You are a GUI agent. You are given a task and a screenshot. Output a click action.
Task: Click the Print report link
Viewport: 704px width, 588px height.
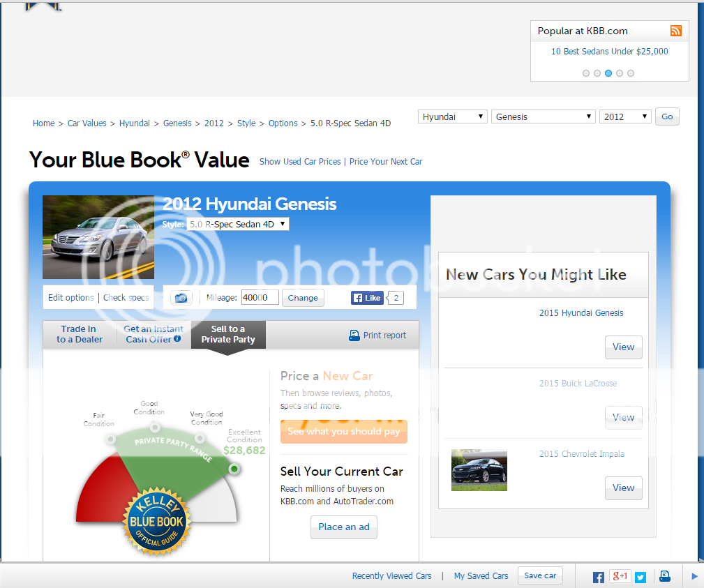[384, 336]
